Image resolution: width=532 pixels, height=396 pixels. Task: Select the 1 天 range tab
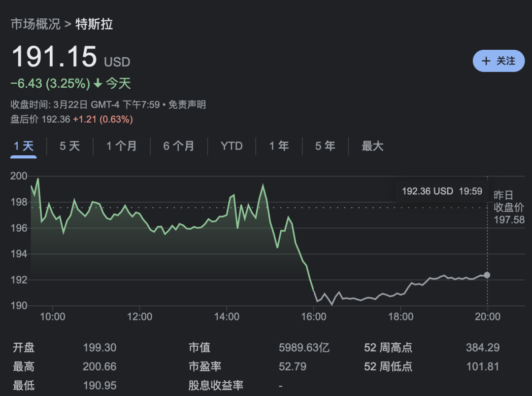coord(24,146)
